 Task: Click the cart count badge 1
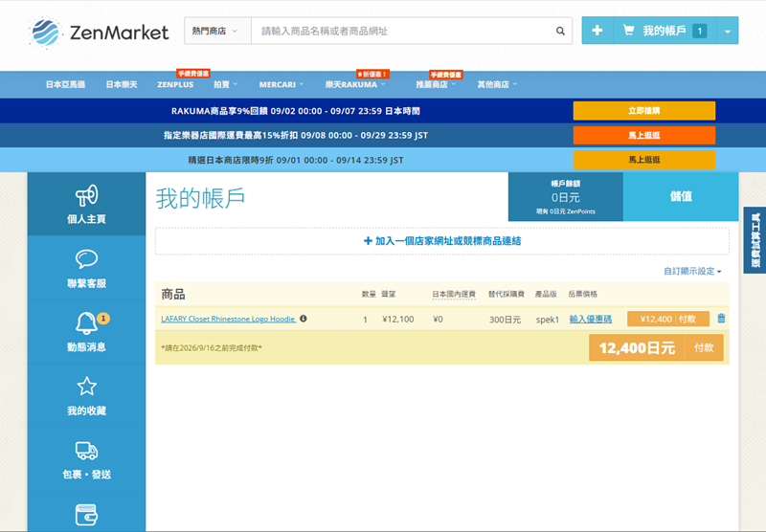pyautogui.click(x=700, y=31)
